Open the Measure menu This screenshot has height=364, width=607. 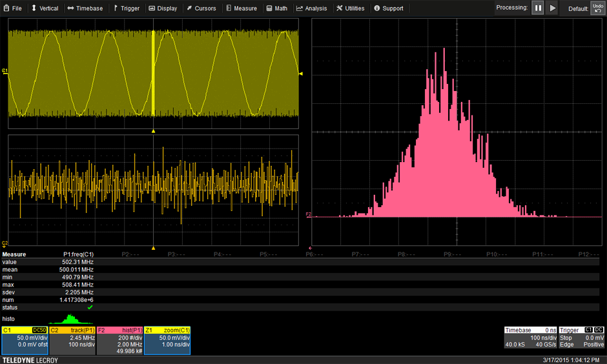tap(241, 8)
